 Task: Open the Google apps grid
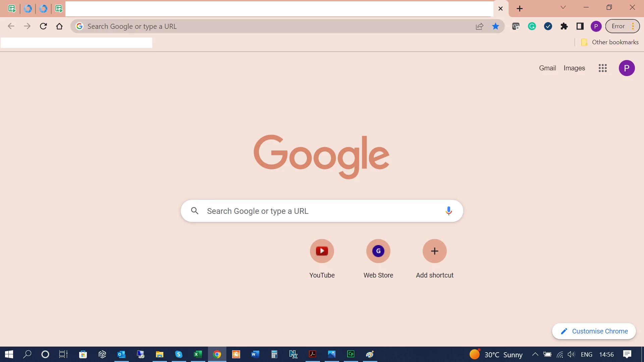coord(602,68)
